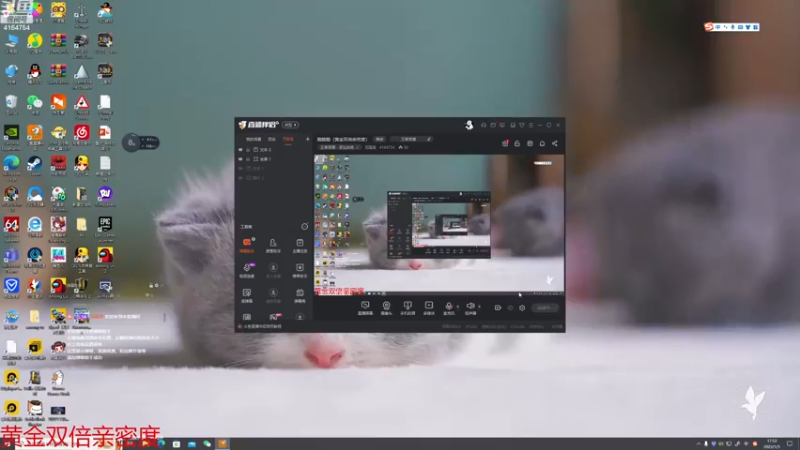Open the hamburger menu in title bar
800x450 pixels.
pos(531,125)
